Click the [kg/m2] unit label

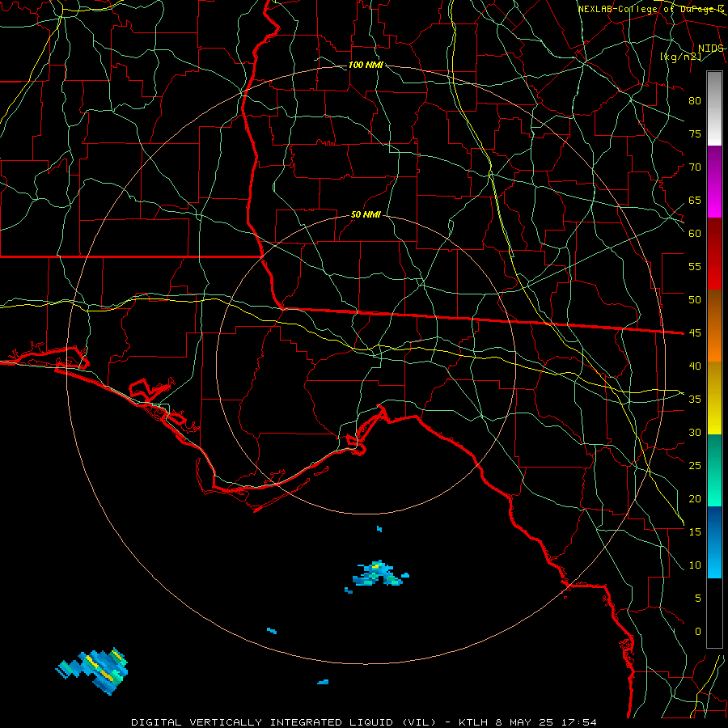point(680,57)
